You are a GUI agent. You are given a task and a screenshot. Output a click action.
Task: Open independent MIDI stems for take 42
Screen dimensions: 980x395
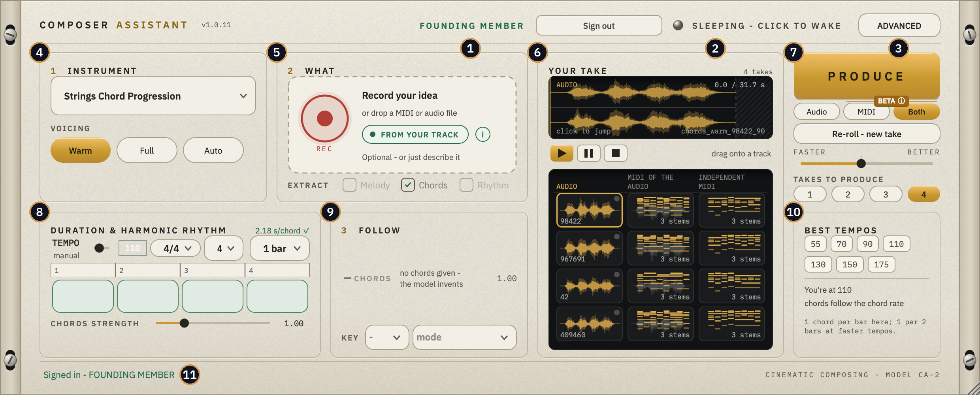[731, 286]
